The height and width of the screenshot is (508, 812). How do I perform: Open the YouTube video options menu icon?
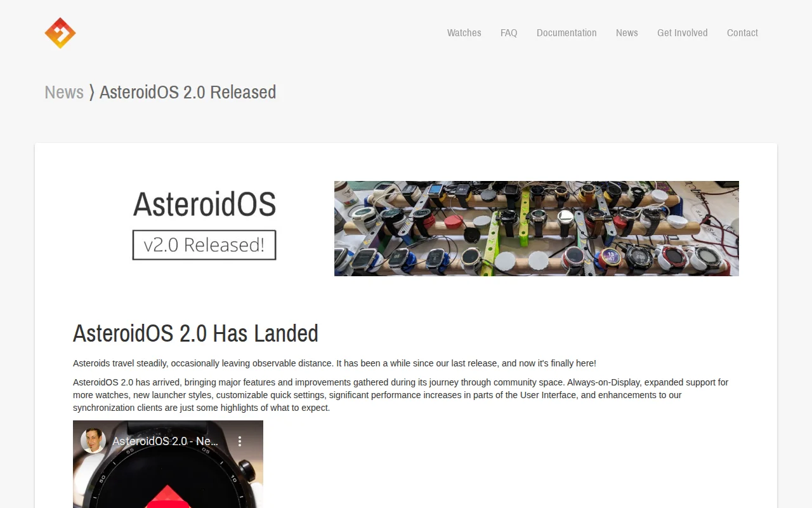click(x=240, y=441)
